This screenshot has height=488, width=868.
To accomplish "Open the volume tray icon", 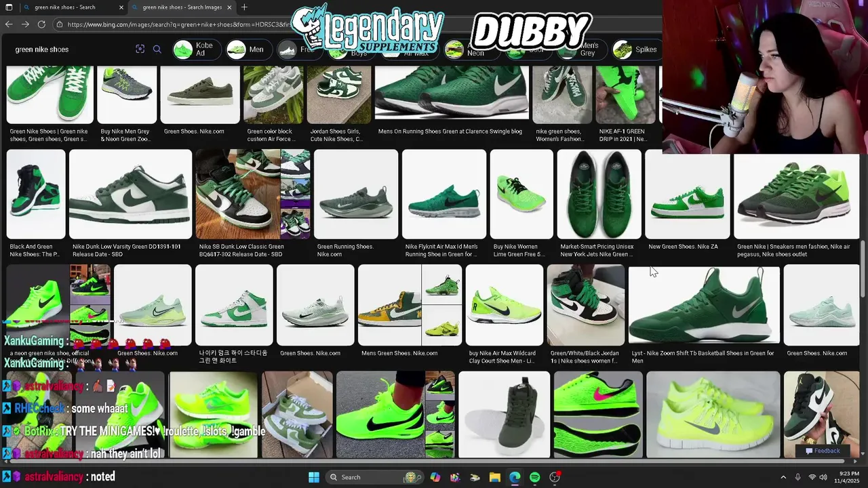I will tap(825, 477).
